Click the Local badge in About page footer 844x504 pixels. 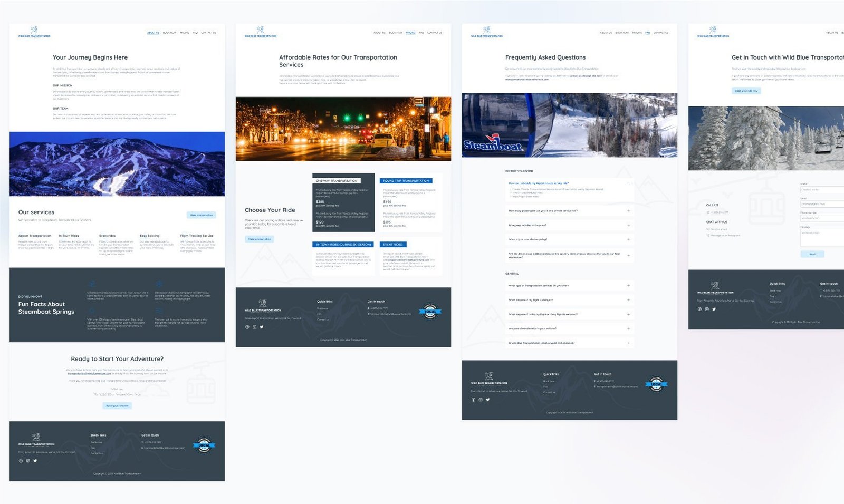click(204, 445)
